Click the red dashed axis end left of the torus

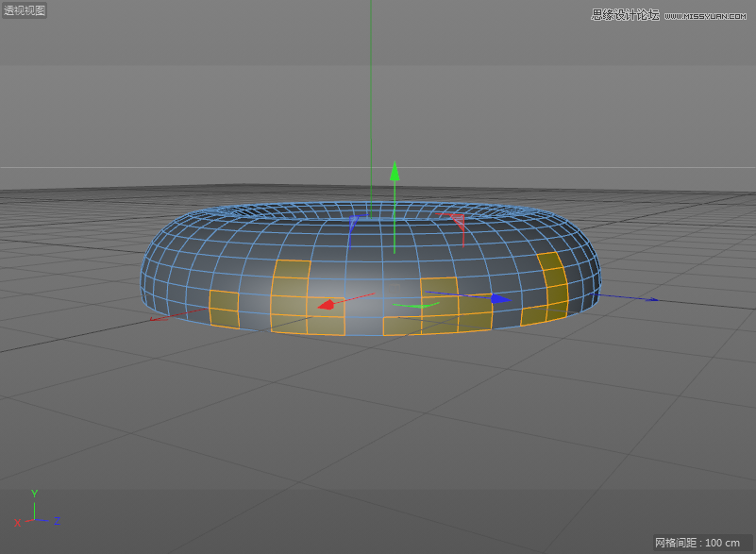pyautogui.click(x=157, y=319)
